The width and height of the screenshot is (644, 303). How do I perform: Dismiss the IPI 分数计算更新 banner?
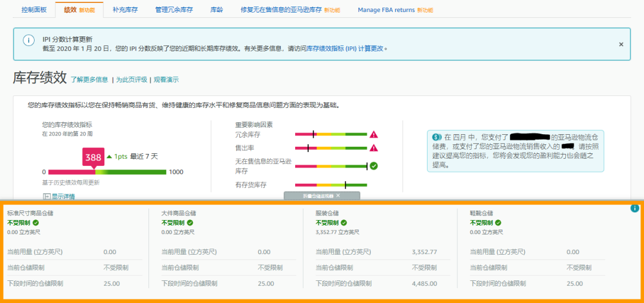point(621,44)
